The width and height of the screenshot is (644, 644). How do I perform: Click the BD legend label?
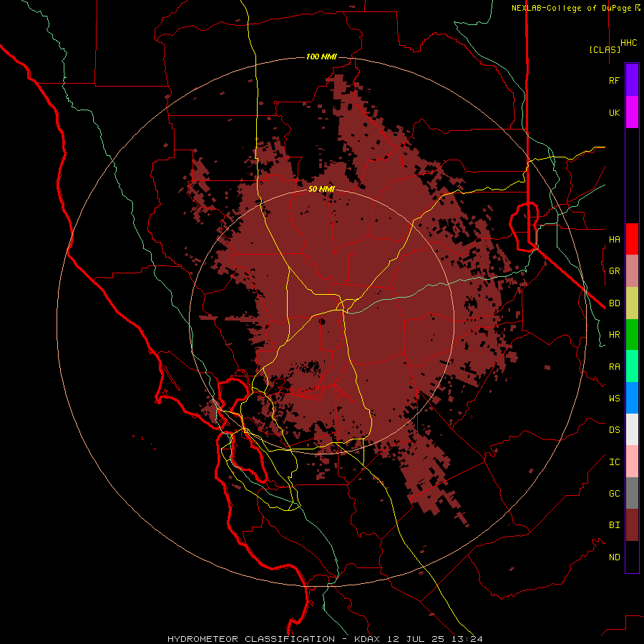click(614, 303)
